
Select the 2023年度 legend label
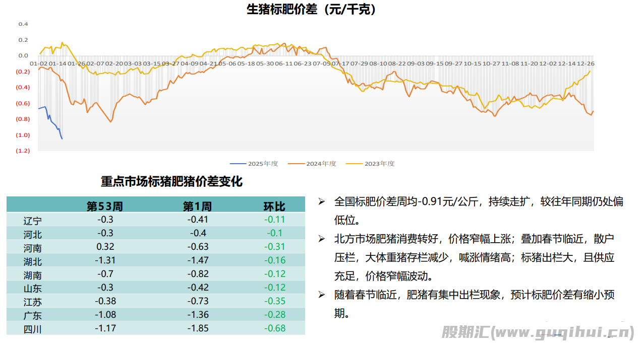379,164
